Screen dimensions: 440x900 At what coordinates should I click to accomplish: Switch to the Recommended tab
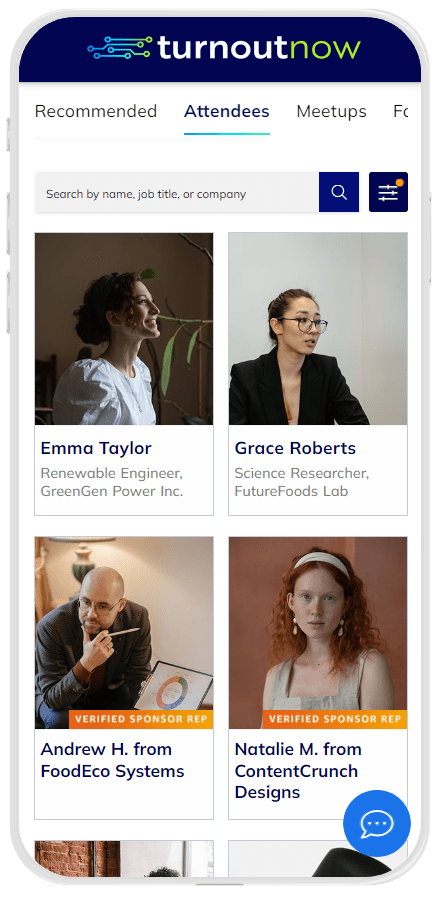click(96, 111)
